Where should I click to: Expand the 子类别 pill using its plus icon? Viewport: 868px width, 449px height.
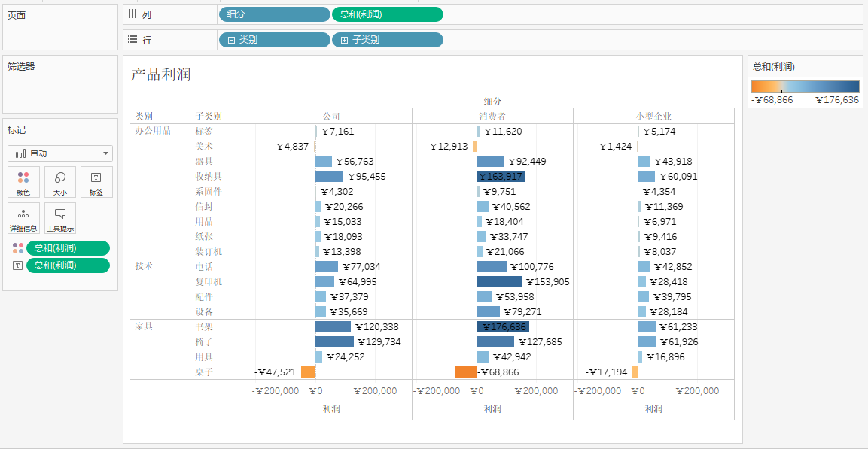[x=344, y=40]
